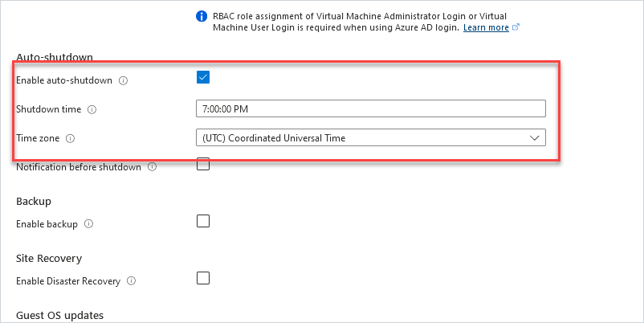Click the Enable auto-shutdown label
The image size is (644, 323).
pyautogui.click(x=64, y=80)
